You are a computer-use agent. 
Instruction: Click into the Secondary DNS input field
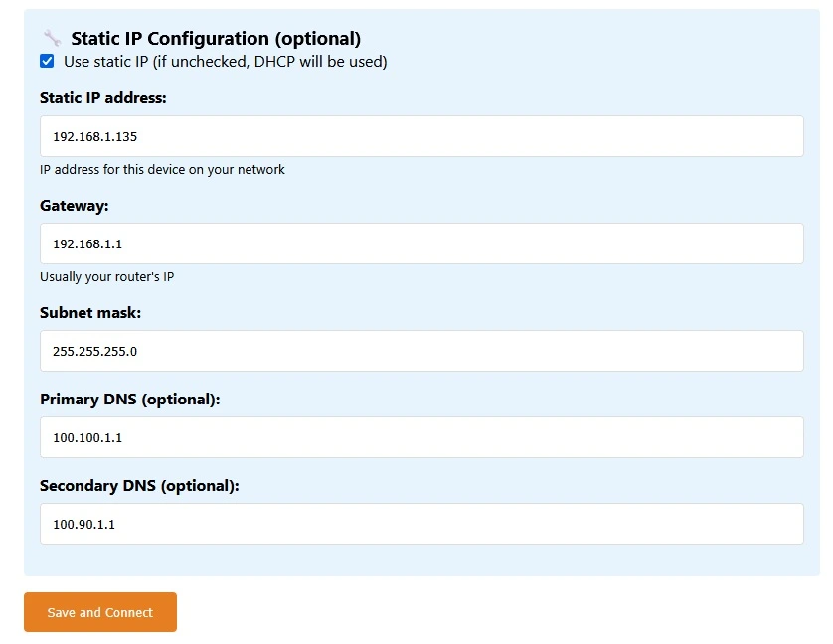421,524
